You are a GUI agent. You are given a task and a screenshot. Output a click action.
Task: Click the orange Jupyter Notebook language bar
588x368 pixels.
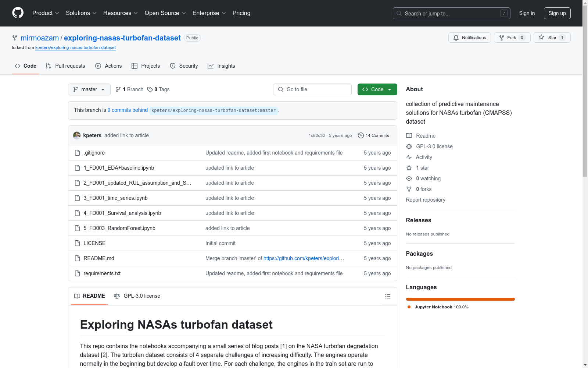point(460,299)
